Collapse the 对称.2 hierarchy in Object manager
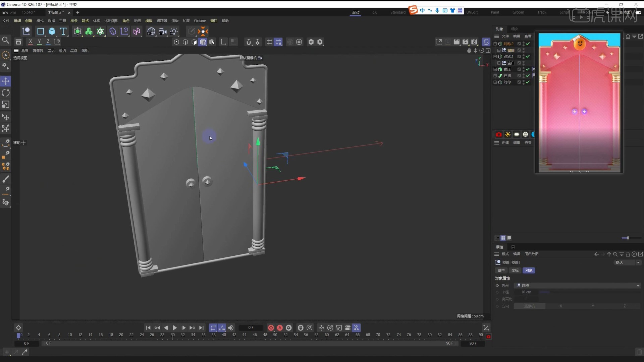This screenshot has height=362, width=644. point(496,44)
